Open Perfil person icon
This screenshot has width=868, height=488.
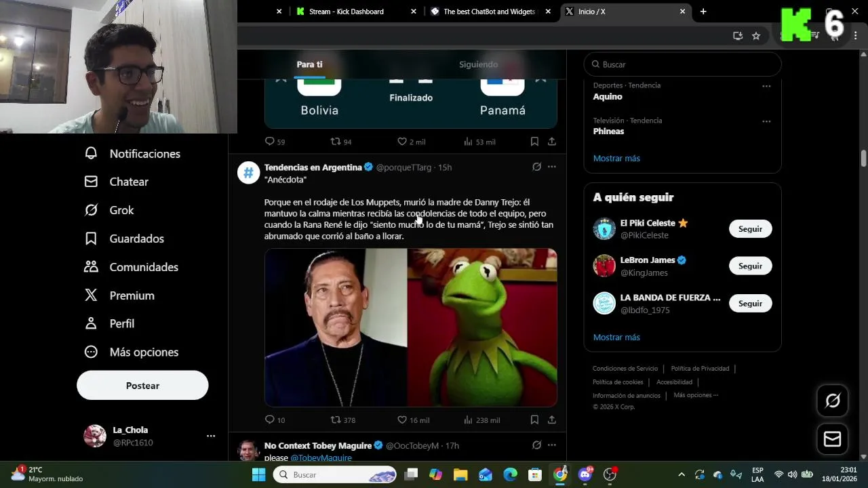pos(91,323)
